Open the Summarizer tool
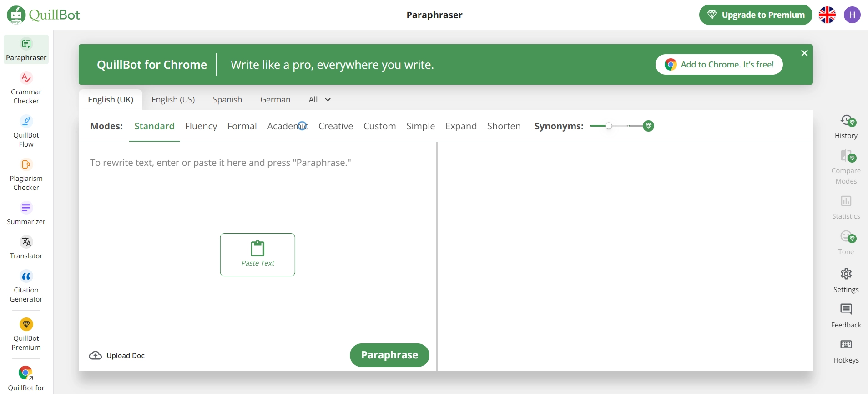The height and width of the screenshot is (394, 868). 26,214
